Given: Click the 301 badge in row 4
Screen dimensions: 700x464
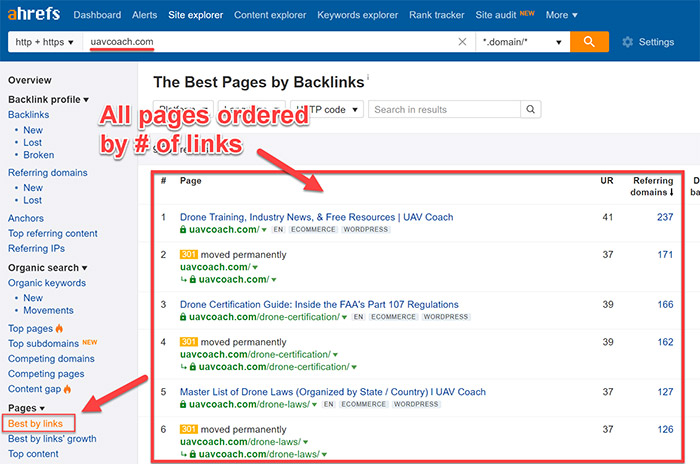Looking at the screenshot, I should coord(188,342).
